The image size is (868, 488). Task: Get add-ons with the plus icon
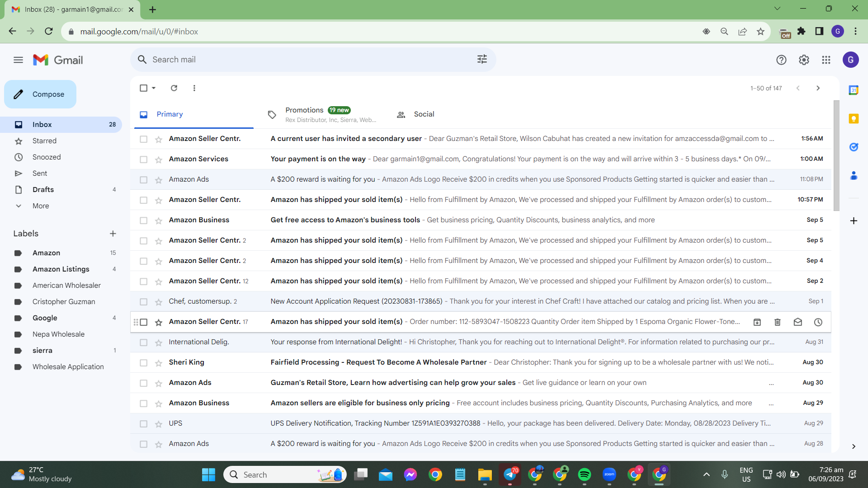click(854, 221)
